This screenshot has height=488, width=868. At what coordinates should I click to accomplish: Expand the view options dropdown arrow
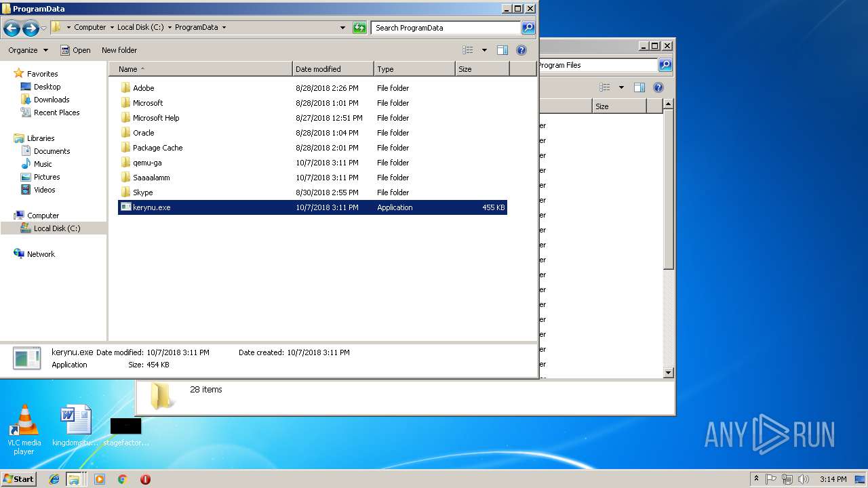pyautogui.click(x=484, y=50)
